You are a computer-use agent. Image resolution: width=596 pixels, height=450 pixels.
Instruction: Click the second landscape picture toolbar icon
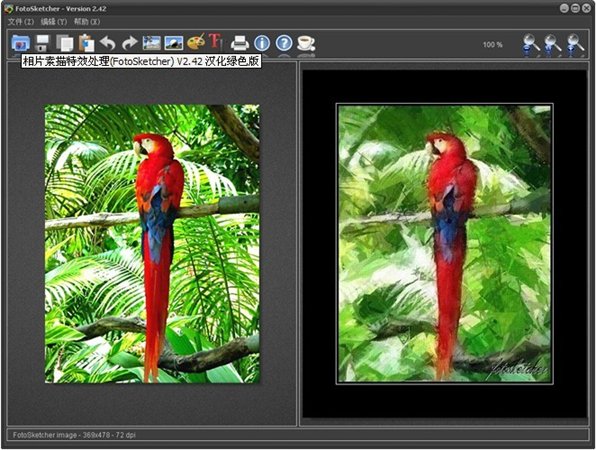[174, 43]
